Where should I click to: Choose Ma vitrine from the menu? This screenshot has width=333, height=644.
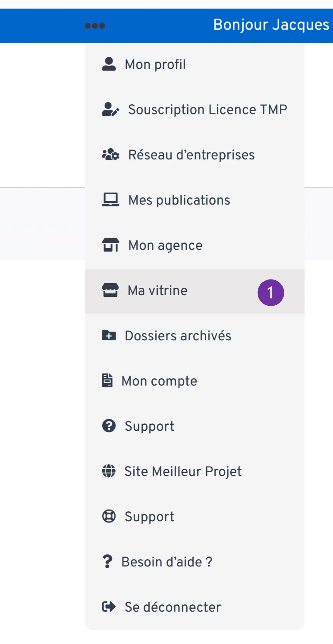tap(157, 291)
